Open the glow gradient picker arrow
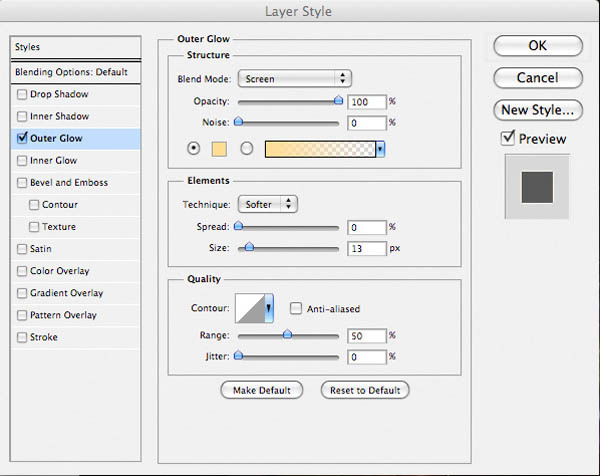Image resolution: width=600 pixels, height=476 pixels. [380, 149]
